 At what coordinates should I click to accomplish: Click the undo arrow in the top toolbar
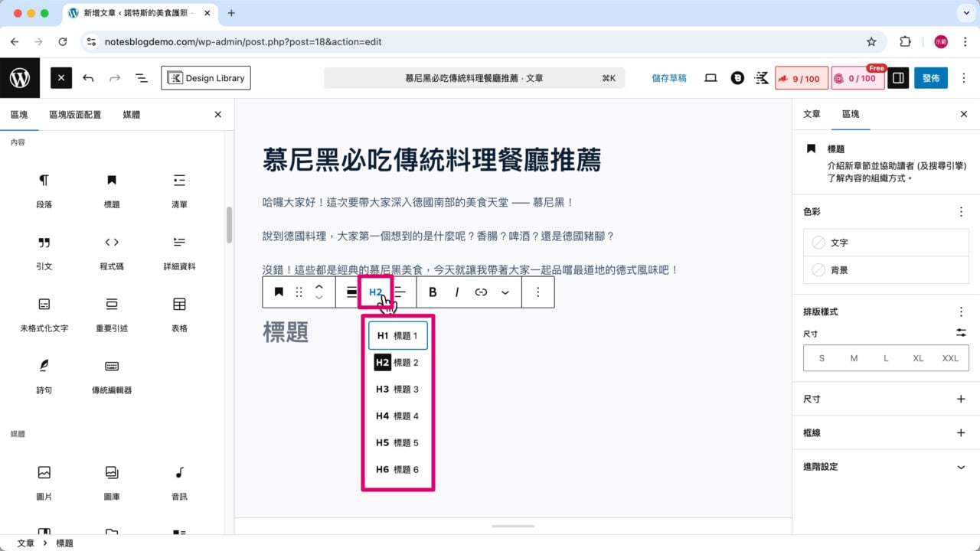click(88, 77)
